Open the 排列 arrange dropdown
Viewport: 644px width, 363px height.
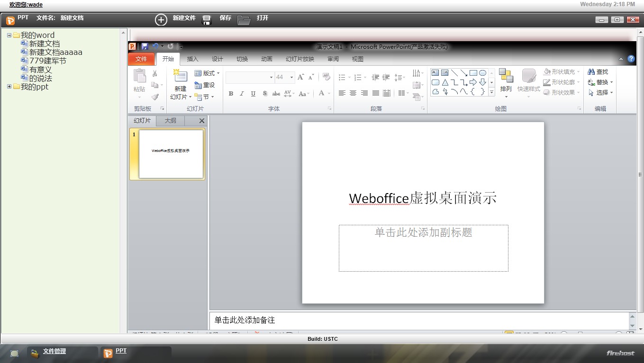click(x=506, y=83)
